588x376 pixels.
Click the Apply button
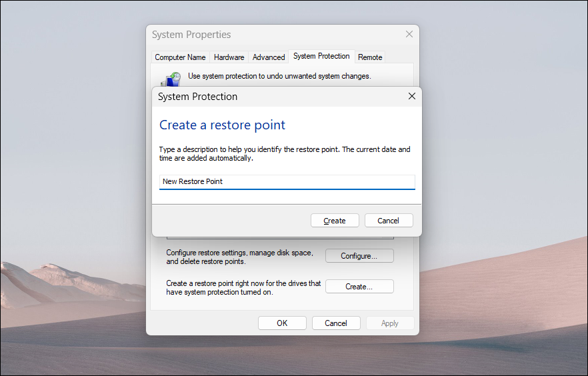[x=390, y=323]
